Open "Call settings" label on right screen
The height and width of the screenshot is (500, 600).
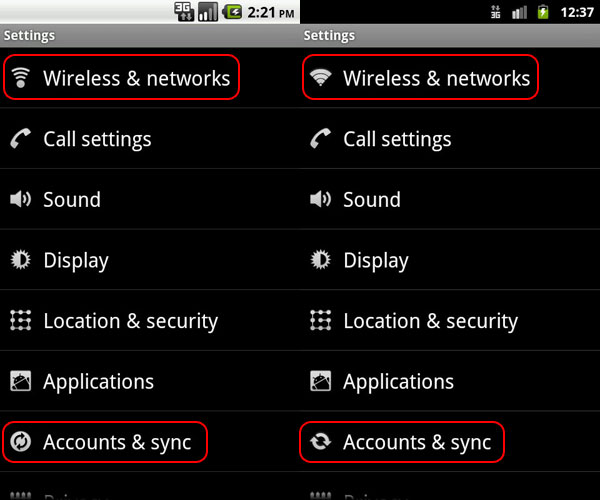pos(397,139)
